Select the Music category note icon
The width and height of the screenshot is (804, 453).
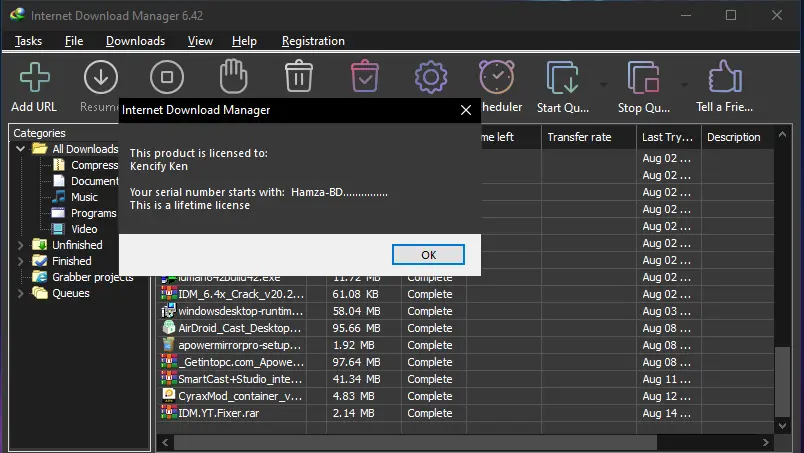click(x=59, y=196)
